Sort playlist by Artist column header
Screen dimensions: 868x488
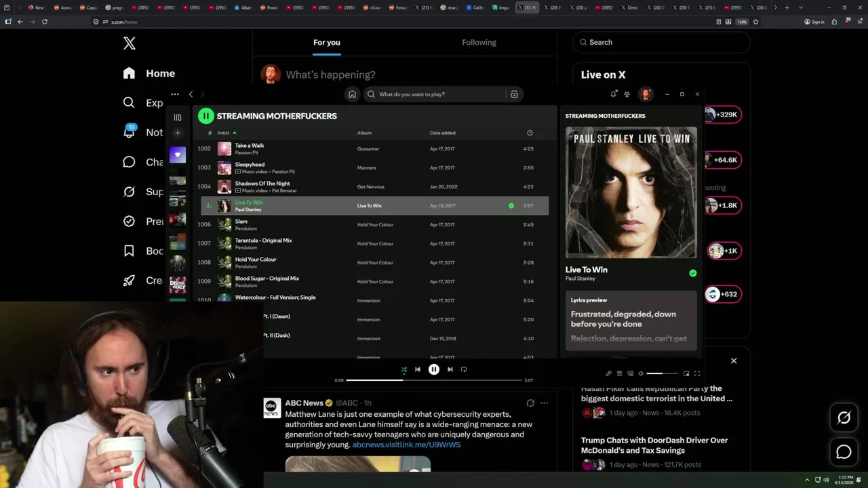coord(223,133)
